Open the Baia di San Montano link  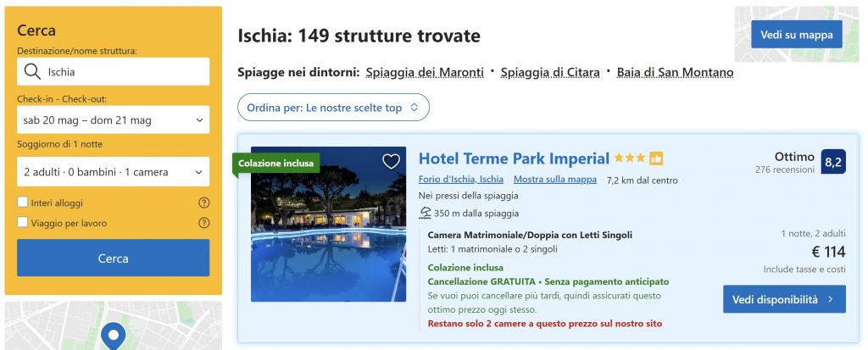(x=675, y=73)
